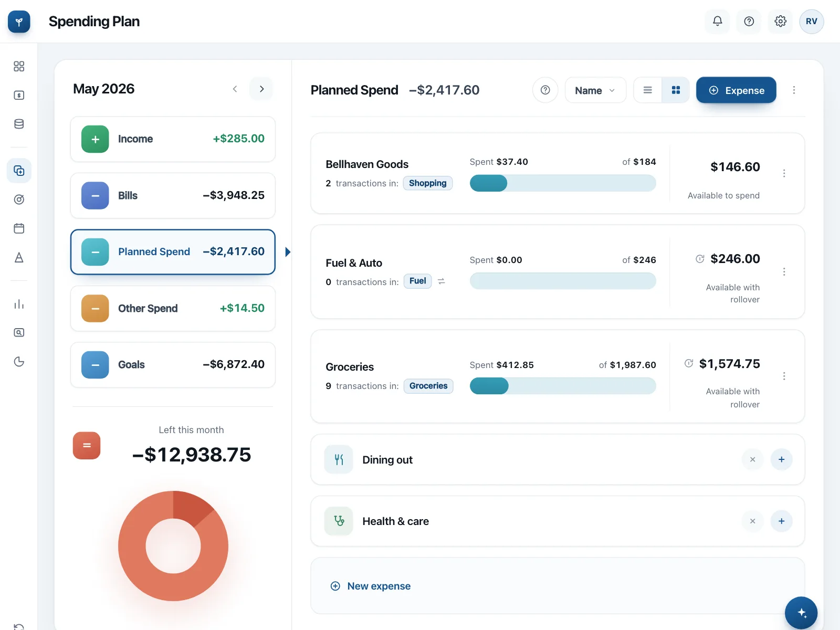
Task: Open the letter A icon in sidebar
Action: tap(19, 257)
